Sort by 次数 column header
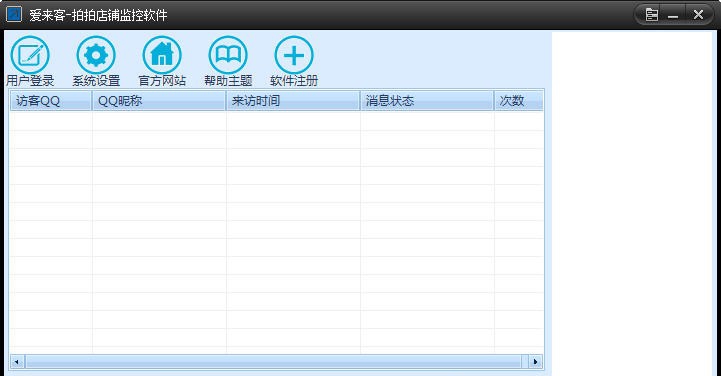721x376 pixels. 519,101
